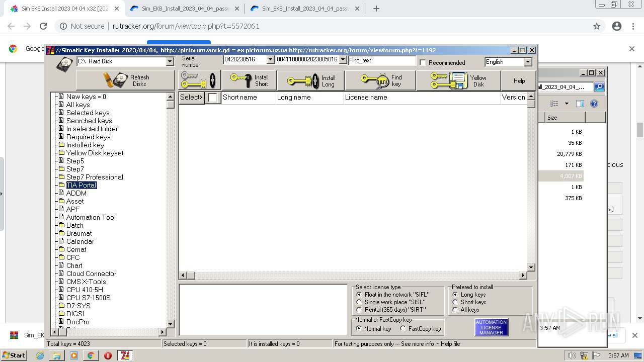The width and height of the screenshot is (644, 362).
Task: Select Yellow Disk keyset tree item
Action: point(95,153)
